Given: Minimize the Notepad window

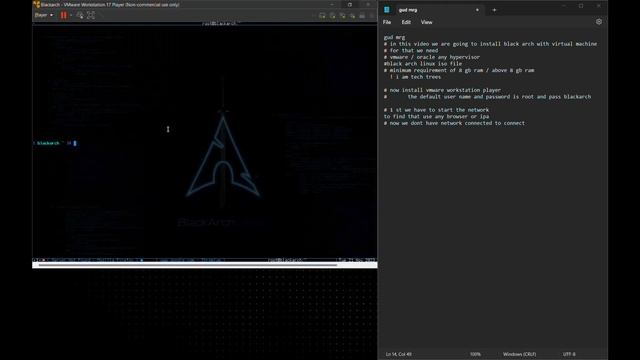Looking at the screenshot, I should click(x=563, y=6).
